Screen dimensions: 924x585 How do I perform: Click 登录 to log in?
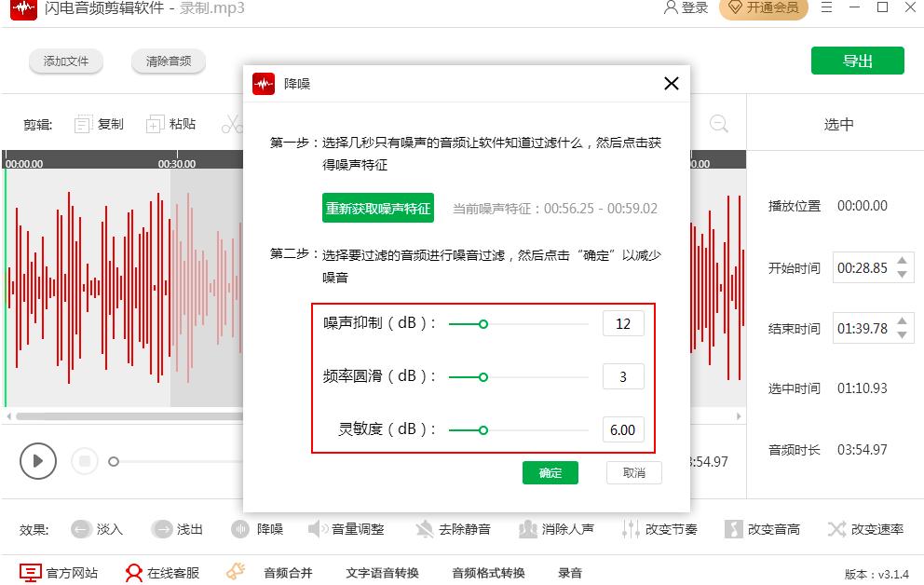pos(686,7)
